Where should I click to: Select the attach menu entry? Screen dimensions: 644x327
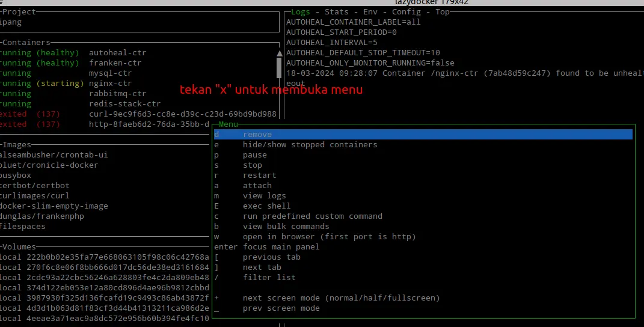pos(257,186)
